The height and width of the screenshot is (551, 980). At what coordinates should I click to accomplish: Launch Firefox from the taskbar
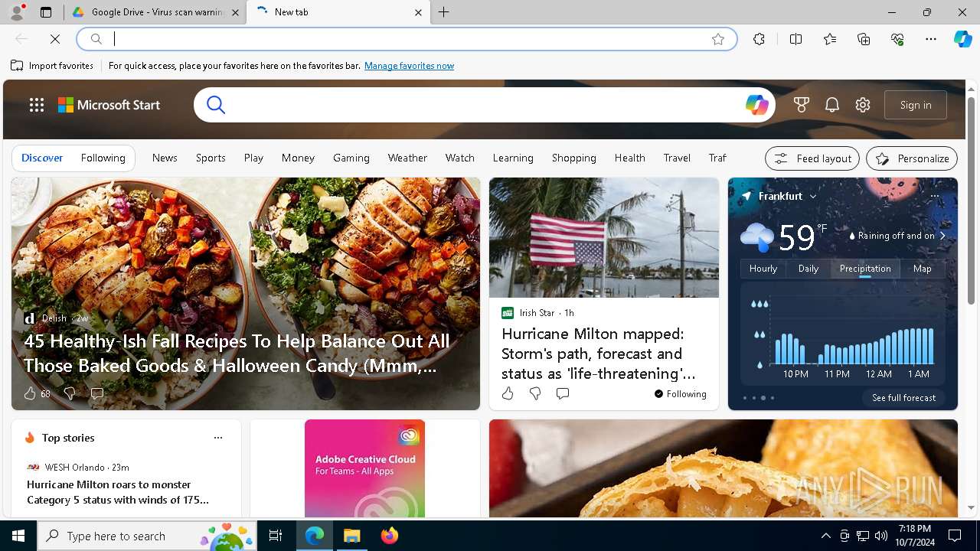coord(390,536)
